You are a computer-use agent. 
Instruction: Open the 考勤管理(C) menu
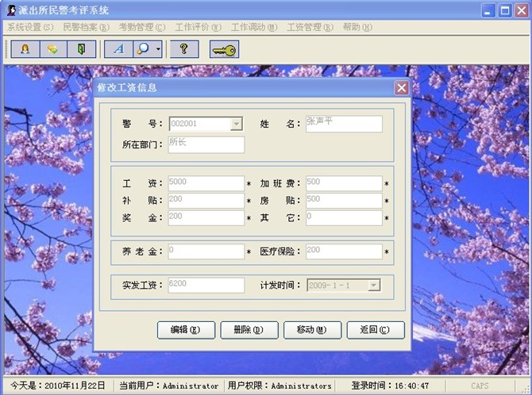click(142, 27)
